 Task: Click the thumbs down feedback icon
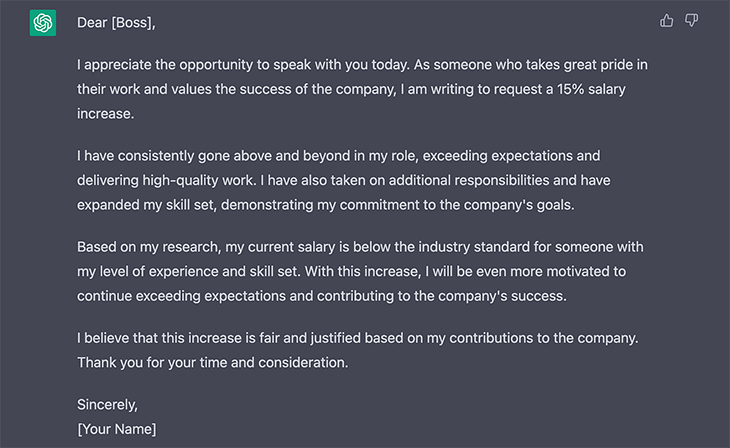click(691, 21)
